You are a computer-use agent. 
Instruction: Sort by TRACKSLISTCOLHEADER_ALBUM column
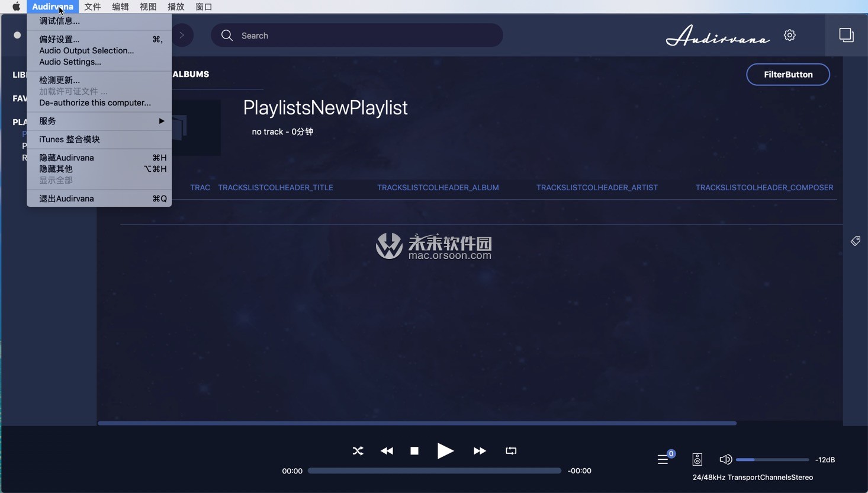coord(438,187)
